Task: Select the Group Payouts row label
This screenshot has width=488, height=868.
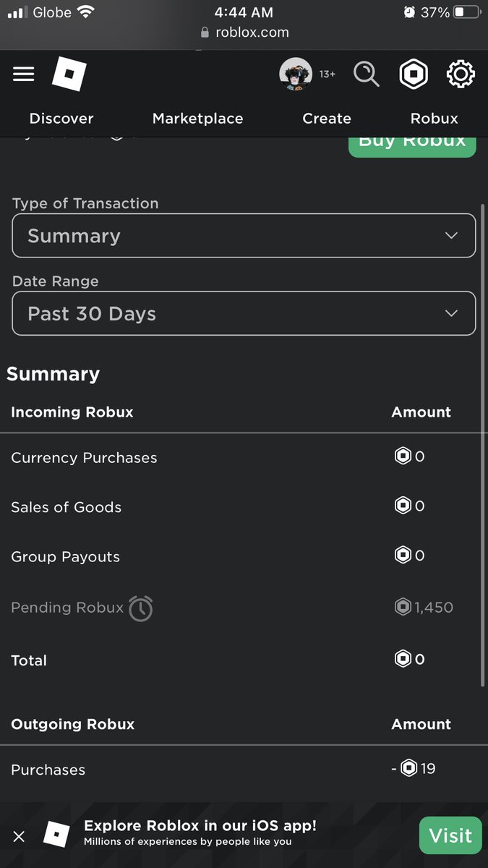Action: (66, 557)
